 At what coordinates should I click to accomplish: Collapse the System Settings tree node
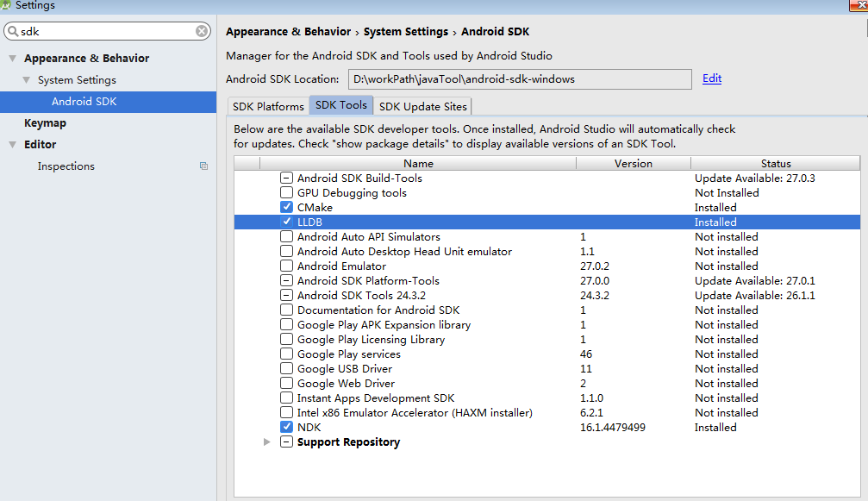click(x=26, y=80)
